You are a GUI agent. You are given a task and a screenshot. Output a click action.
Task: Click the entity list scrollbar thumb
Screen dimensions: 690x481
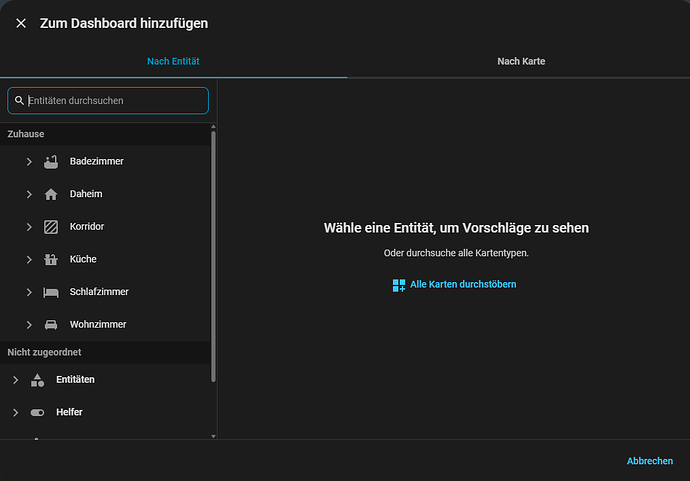pos(213,257)
